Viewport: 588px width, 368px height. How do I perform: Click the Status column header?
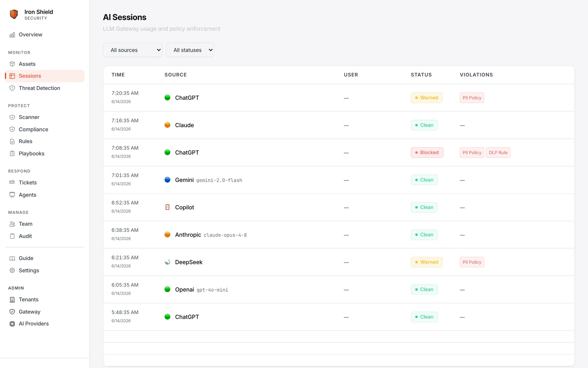421,75
